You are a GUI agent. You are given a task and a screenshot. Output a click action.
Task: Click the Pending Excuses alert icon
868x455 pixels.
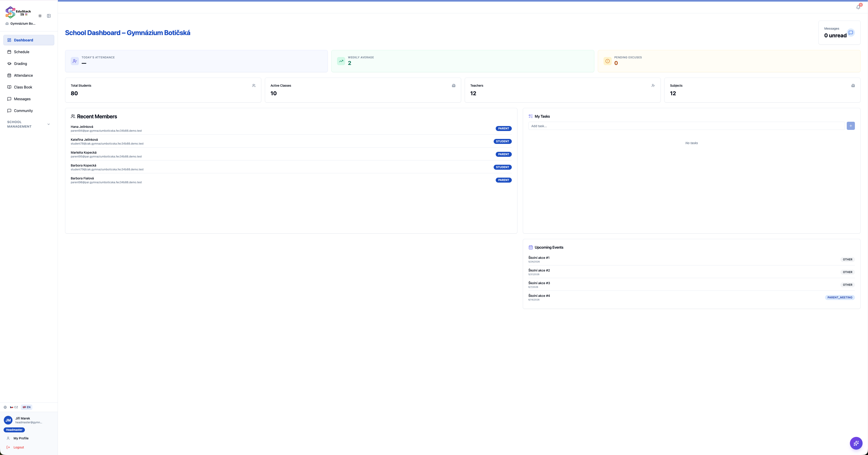tap(608, 61)
